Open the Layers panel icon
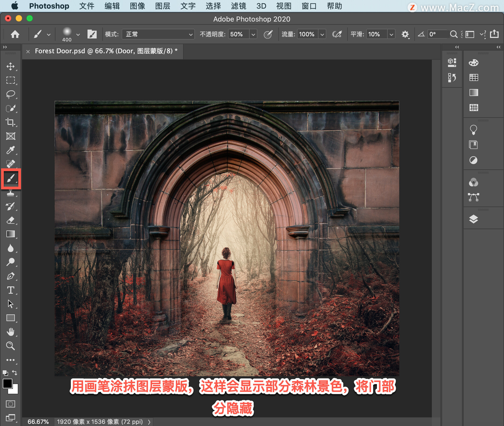 [x=474, y=219]
